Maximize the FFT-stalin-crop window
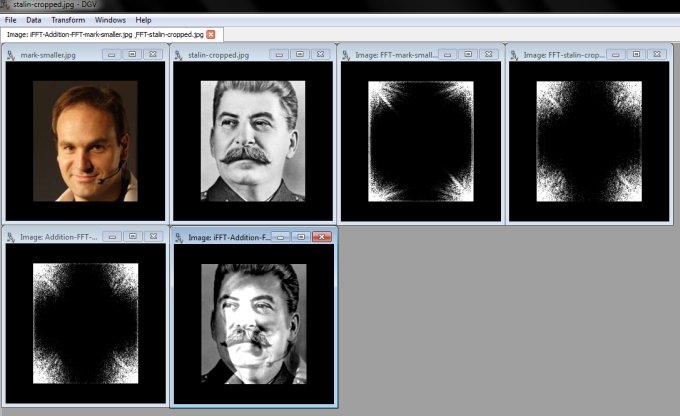Image resolution: width=680 pixels, height=416 pixels. pos(636,54)
